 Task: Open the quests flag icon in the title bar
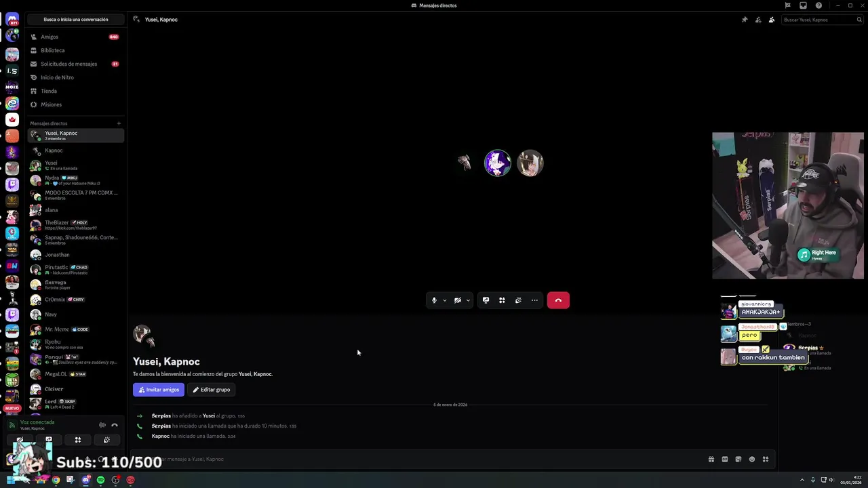787,5
